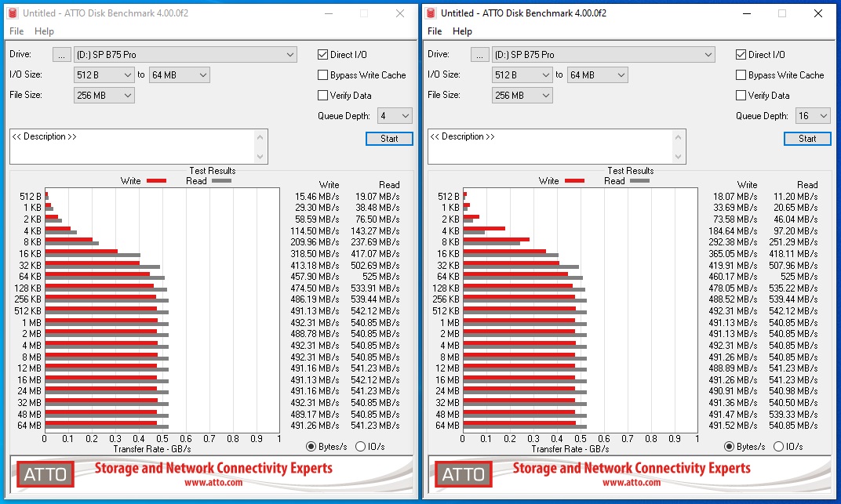Open I/O Size 512 B dropdown, right window
This screenshot has height=504, width=841.
pos(522,75)
